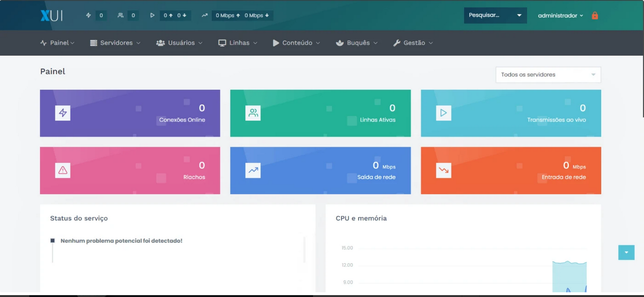Click the falling chart icon on Entrada de rede
Screen dimensions: 644x297
pyautogui.click(x=443, y=171)
